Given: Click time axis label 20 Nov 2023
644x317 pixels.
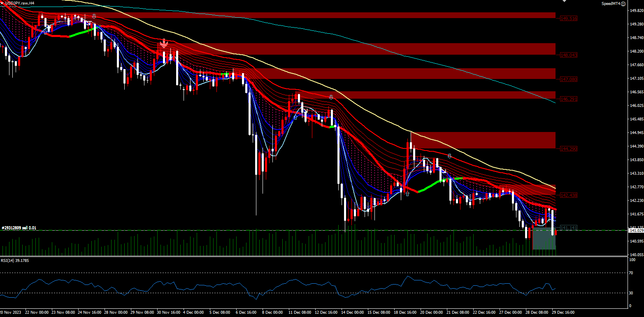Looking at the screenshot, I should click(x=11, y=312).
